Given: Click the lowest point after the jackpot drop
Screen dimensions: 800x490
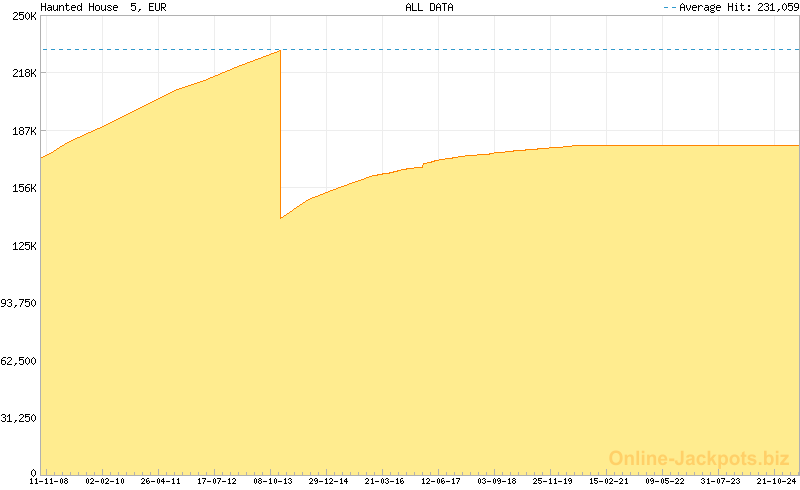Looking at the screenshot, I should pyautogui.click(x=281, y=217).
